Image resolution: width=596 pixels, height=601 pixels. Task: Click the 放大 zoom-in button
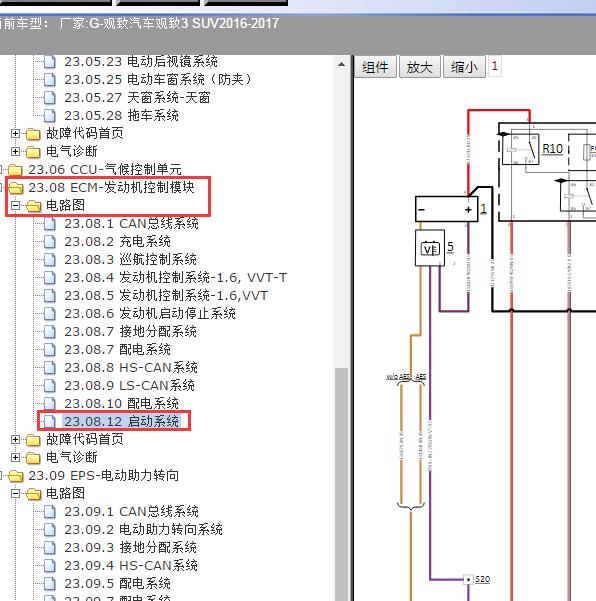click(x=419, y=67)
